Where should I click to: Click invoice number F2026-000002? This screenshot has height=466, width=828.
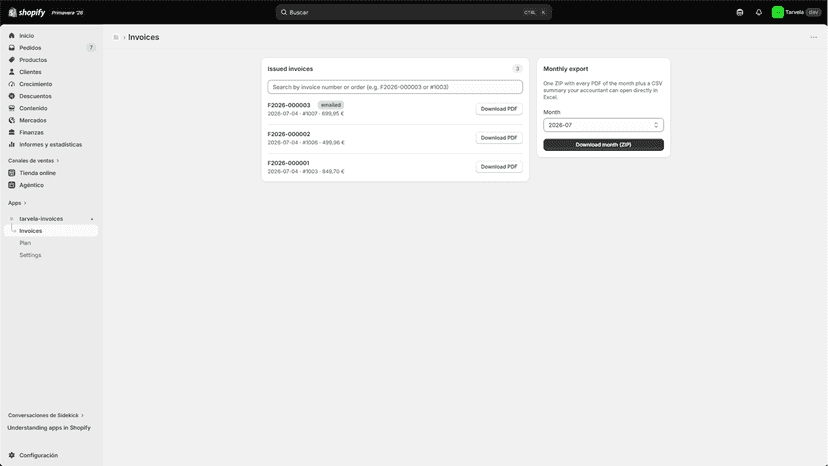click(289, 134)
